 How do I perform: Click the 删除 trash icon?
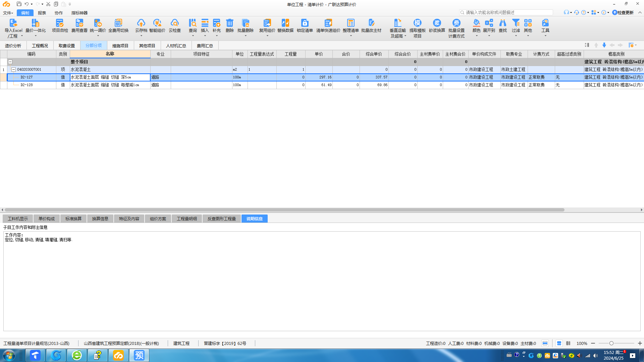point(229,23)
